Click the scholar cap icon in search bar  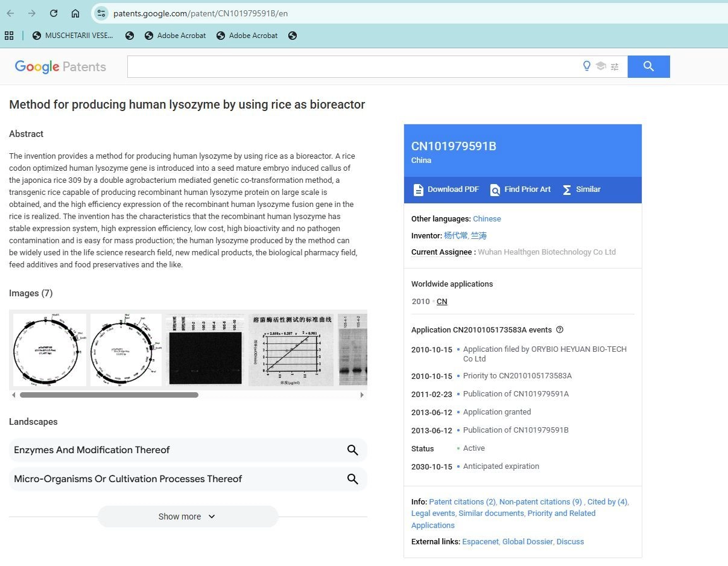point(601,66)
